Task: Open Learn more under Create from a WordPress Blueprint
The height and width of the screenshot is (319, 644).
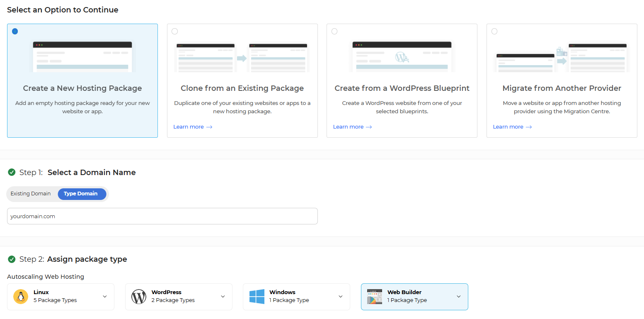Action: pos(353,127)
